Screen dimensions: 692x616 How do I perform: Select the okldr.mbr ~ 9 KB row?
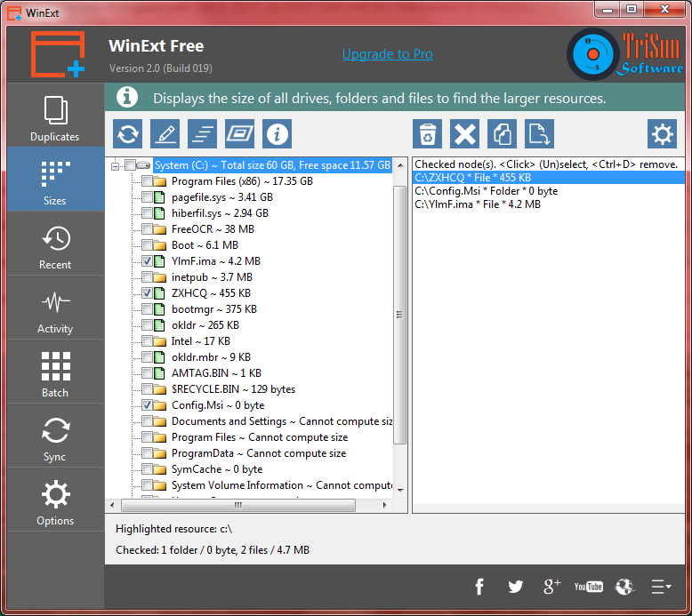coord(211,357)
